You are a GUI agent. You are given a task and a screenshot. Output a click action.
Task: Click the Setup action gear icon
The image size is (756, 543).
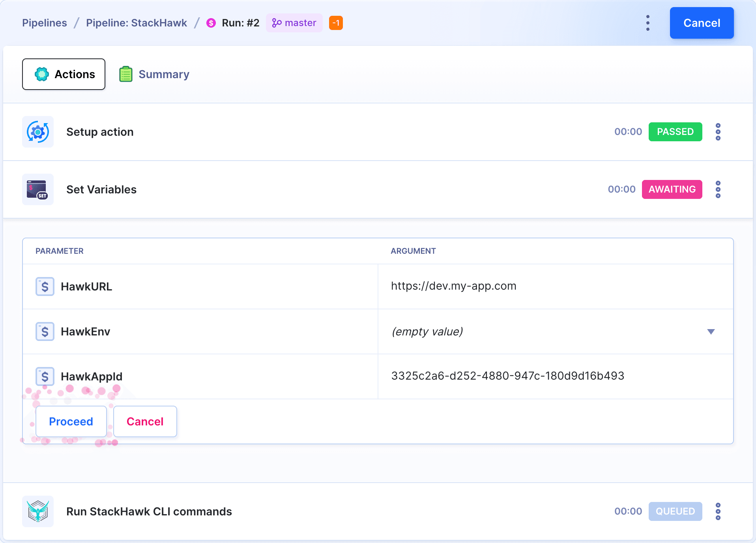[38, 132]
